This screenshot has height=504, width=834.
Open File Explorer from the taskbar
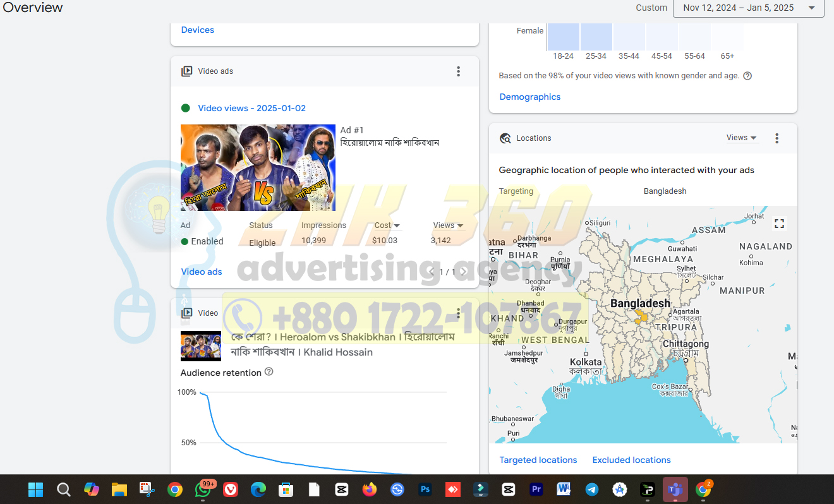tap(119, 489)
